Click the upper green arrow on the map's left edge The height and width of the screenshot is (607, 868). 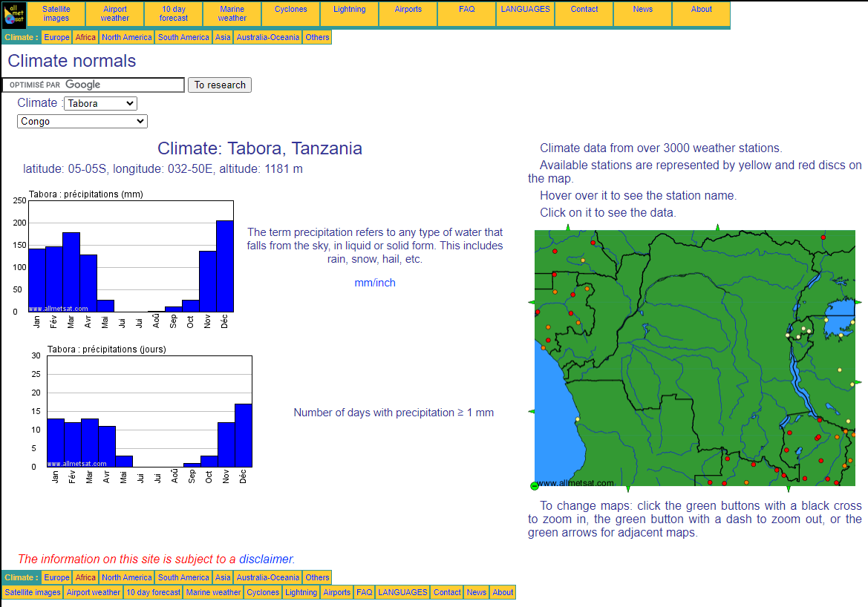tap(532, 302)
